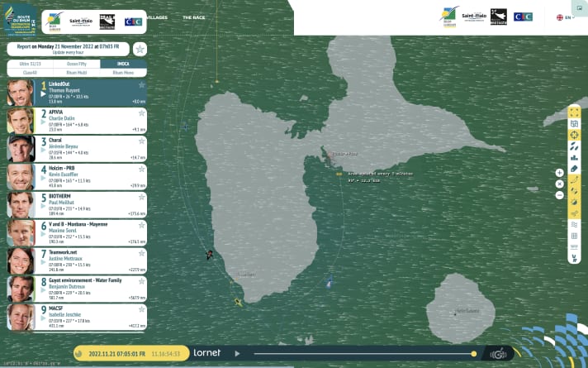The height and width of the screenshot is (368, 588).
Task: Click the fullscreen icon in right toolbar
Action: pos(575,112)
